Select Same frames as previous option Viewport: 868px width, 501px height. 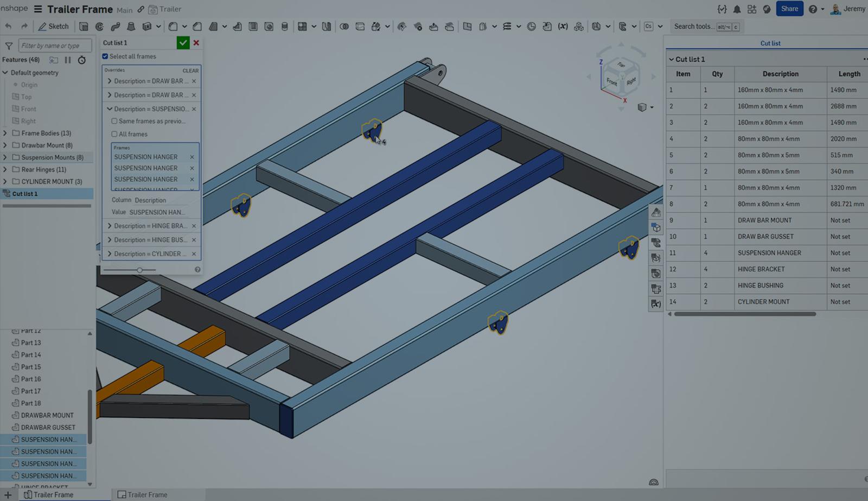[x=114, y=121]
